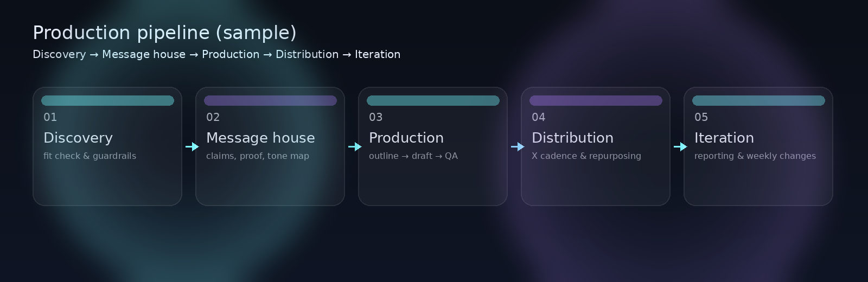Click the arrow between Production and Distribution
The width and height of the screenshot is (868, 282).
click(518, 146)
